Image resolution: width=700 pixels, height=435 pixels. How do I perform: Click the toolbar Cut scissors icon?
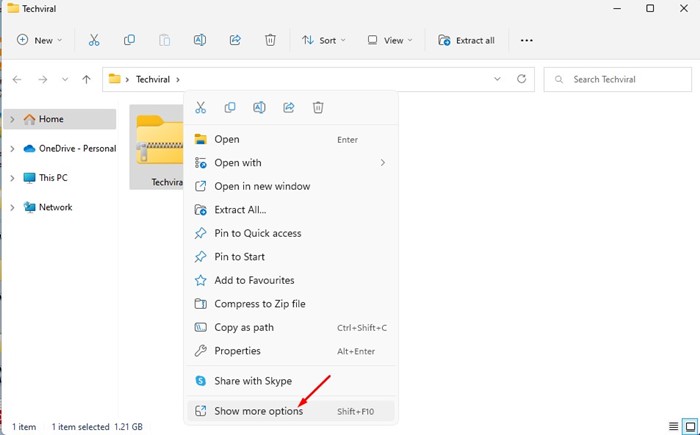[x=94, y=40]
